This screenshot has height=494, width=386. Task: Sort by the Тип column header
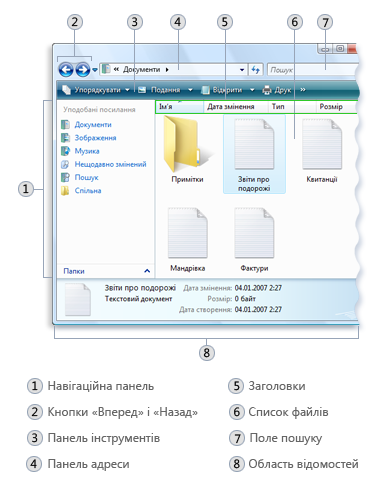292,107
